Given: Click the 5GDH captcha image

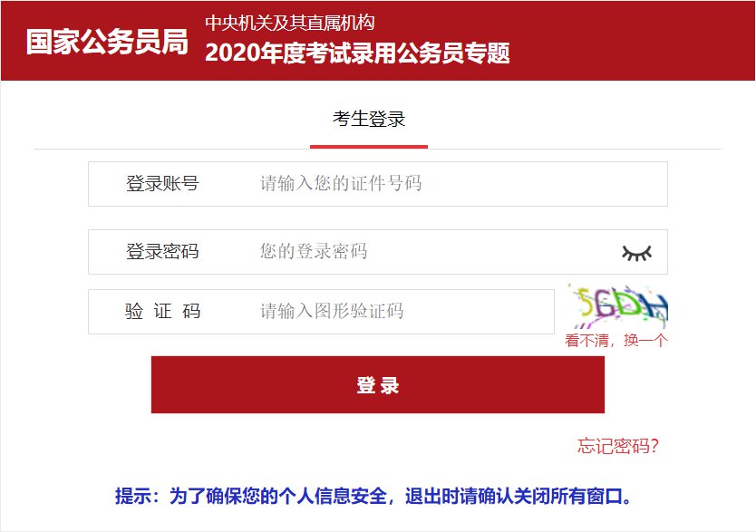Looking at the screenshot, I should pyautogui.click(x=617, y=306).
